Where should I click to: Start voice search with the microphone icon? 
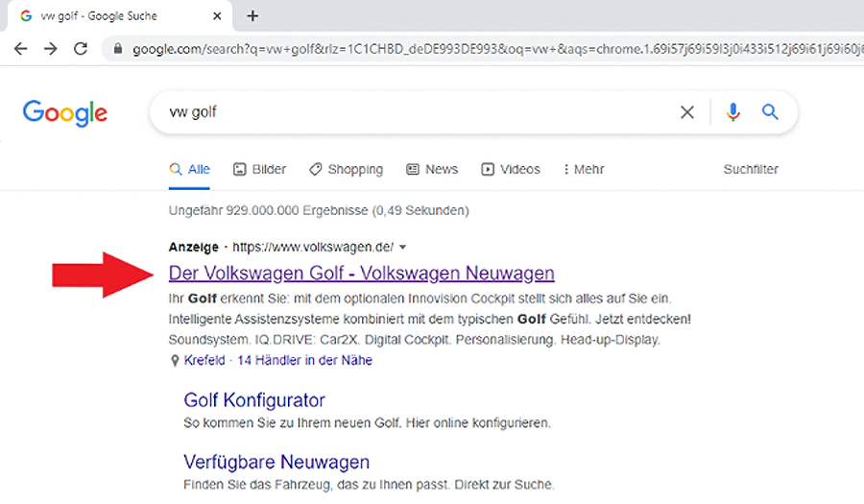732,112
